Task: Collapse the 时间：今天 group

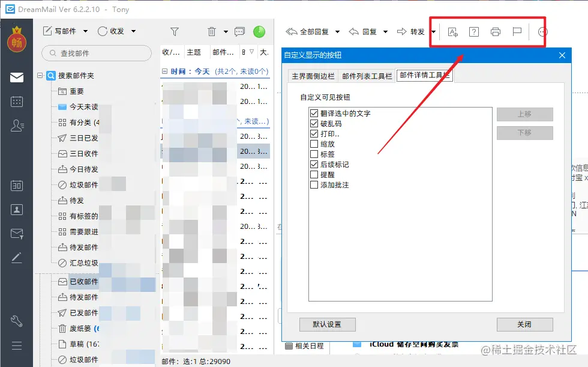Action: tap(164, 71)
